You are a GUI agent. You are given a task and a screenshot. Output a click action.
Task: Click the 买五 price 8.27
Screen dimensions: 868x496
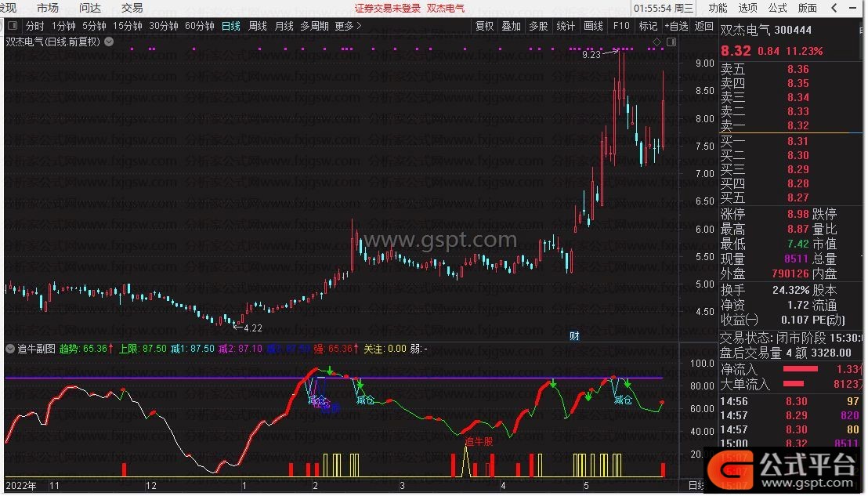point(797,197)
